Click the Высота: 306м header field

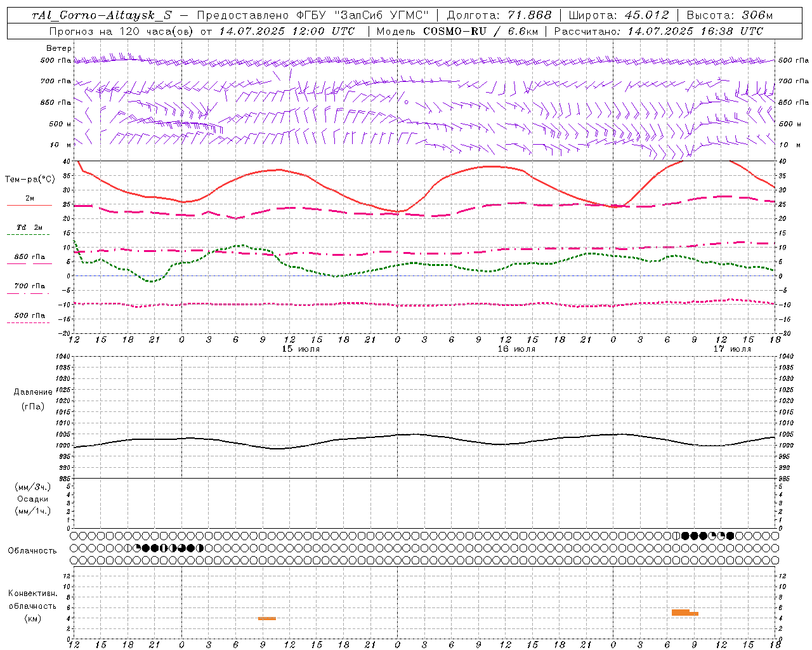[x=730, y=15]
